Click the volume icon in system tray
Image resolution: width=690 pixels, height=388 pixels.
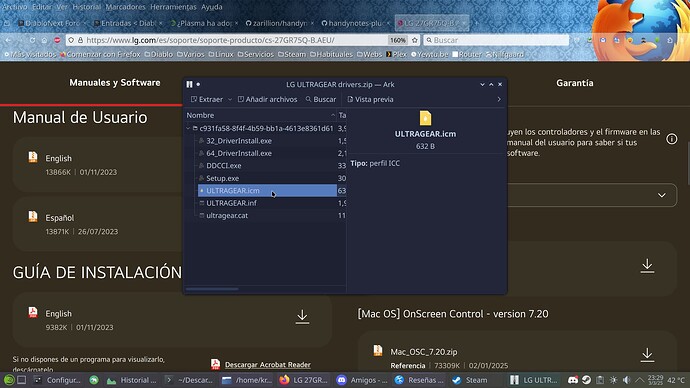coord(627,380)
